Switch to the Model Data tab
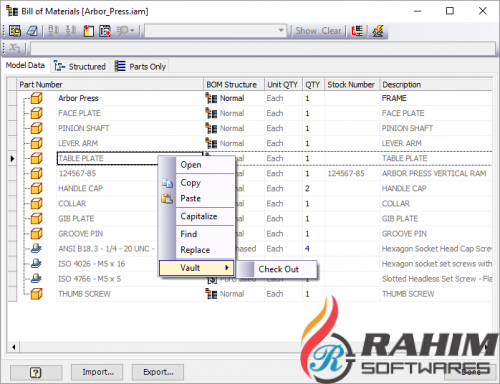 tap(25, 65)
